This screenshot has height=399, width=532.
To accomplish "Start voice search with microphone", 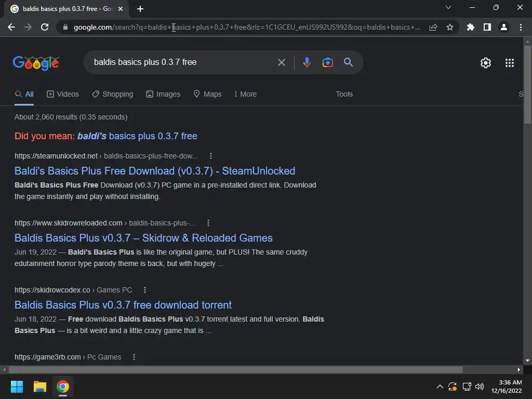I will pos(307,62).
